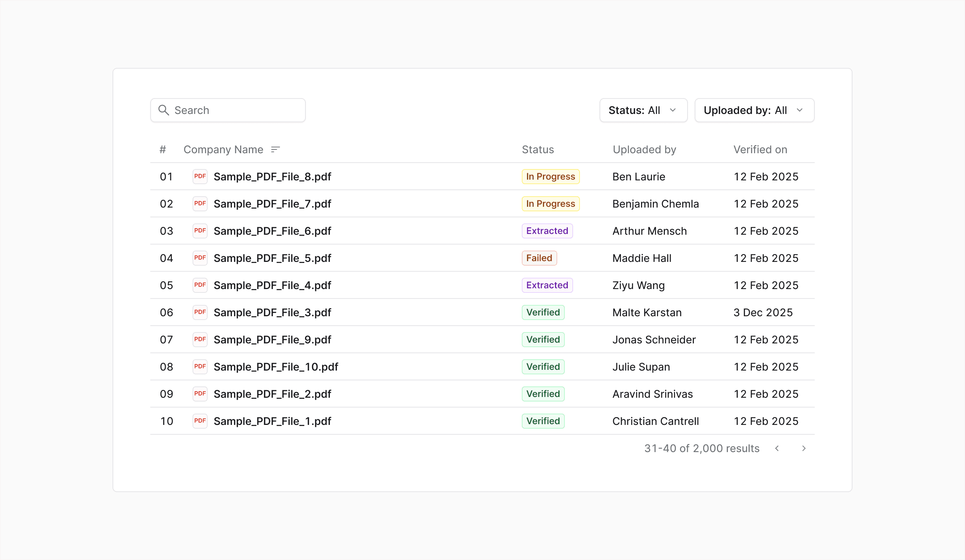Click PDF icon for Sample_PDF_File_8.pdf

click(200, 177)
